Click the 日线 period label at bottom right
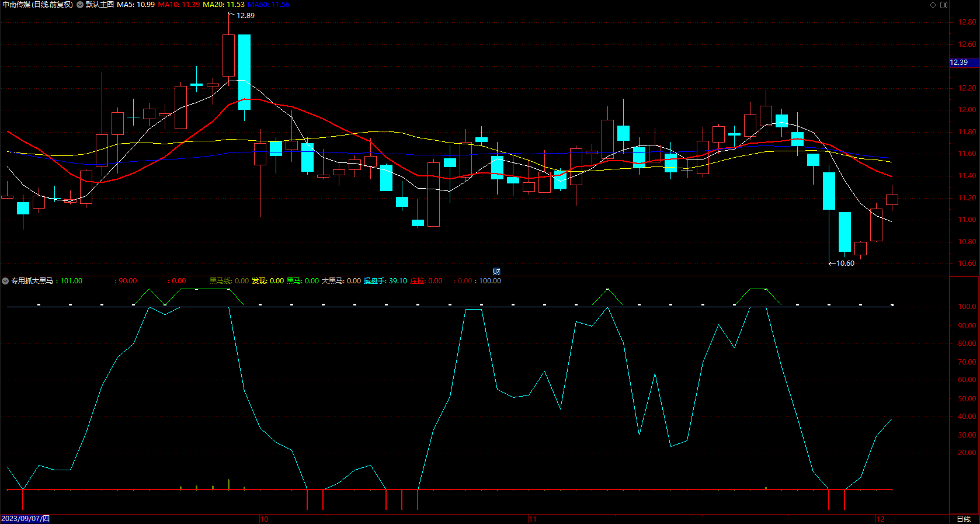 [964, 519]
